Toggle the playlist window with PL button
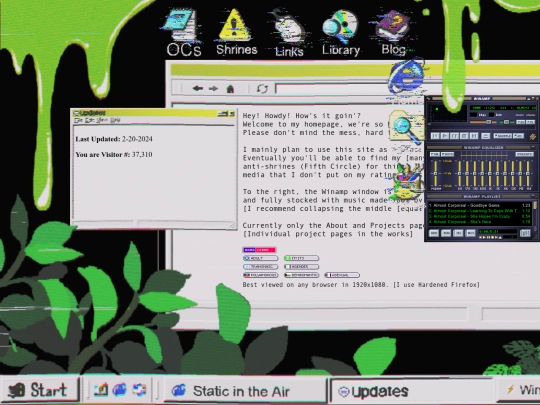 click(x=530, y=122)
